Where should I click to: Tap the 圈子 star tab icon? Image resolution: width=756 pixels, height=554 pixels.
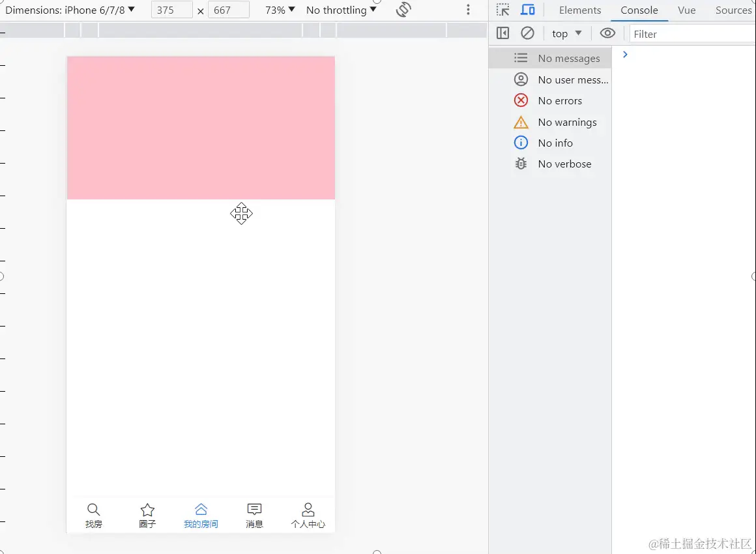tap(147, 510)
